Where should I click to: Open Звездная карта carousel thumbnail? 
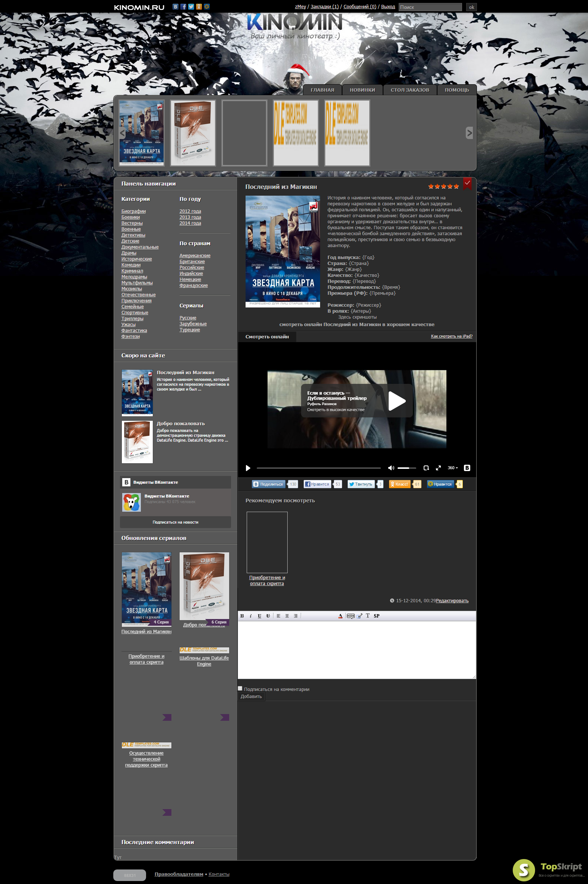[141, 133]
